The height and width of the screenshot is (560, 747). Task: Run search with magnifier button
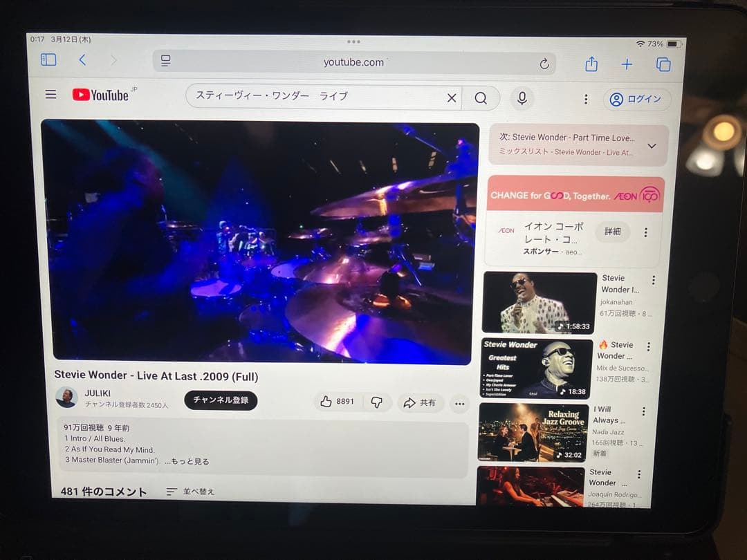(x=481, y=98)
